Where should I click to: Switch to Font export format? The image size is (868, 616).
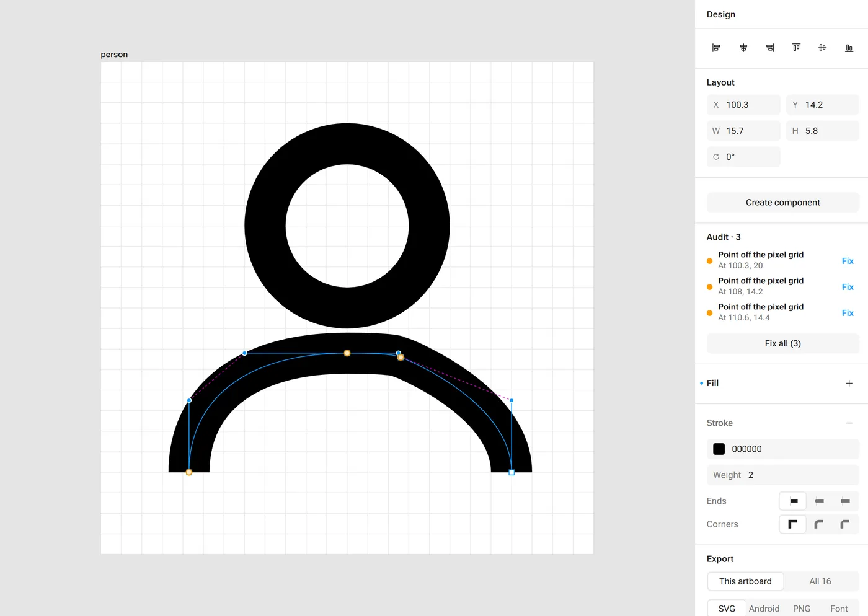pyautogui.click(x=839, y=609)
